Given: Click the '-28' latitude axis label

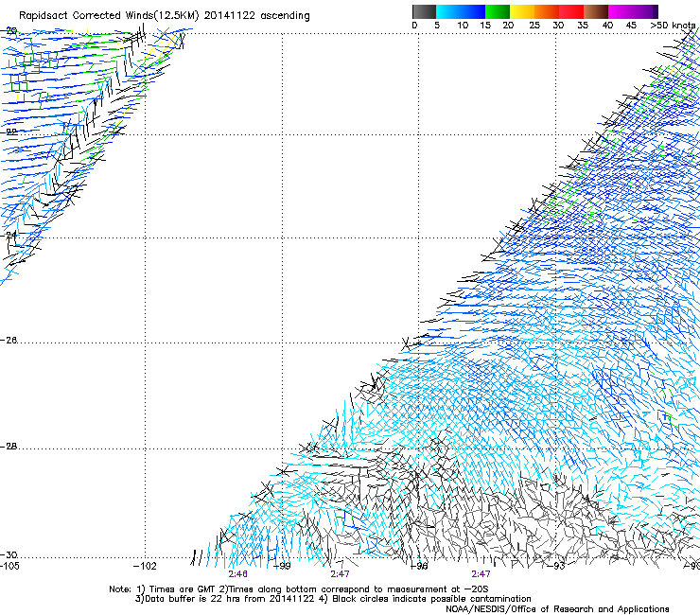Looking at the screenshot, I should [9, 447].
